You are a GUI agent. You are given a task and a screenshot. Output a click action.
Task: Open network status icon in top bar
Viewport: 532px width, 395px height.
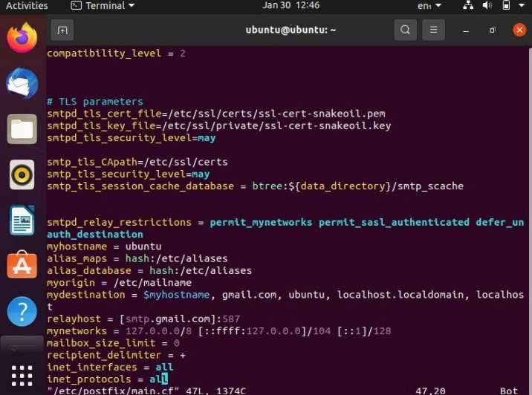[x=468, y=5]
